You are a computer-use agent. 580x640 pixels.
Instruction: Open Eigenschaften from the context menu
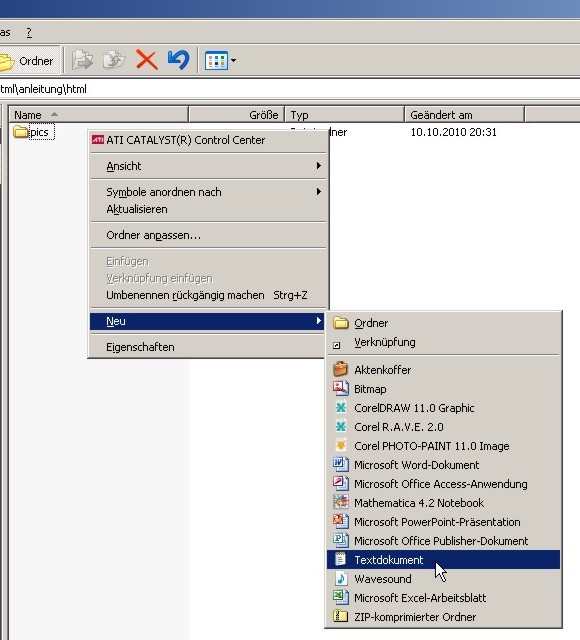tap(207, 347)
